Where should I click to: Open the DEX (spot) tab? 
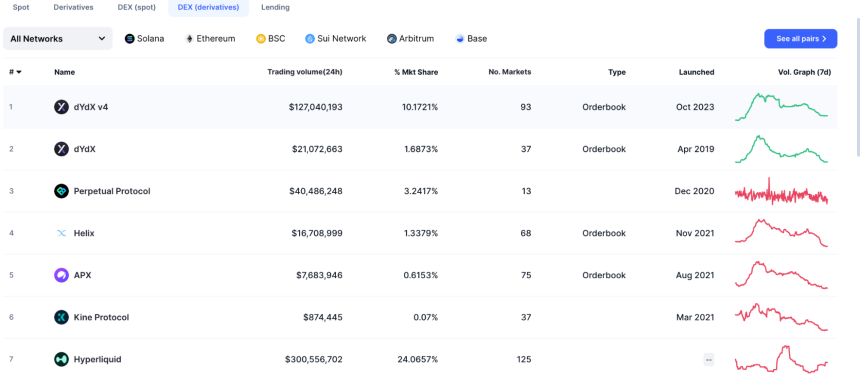click(x=137, y=8)
